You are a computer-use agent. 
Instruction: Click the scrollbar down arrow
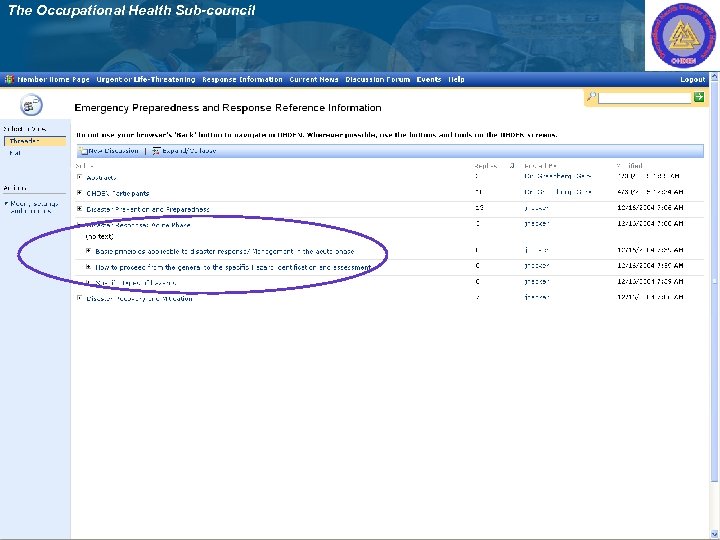pyautogui.click(x=714, y=534)
